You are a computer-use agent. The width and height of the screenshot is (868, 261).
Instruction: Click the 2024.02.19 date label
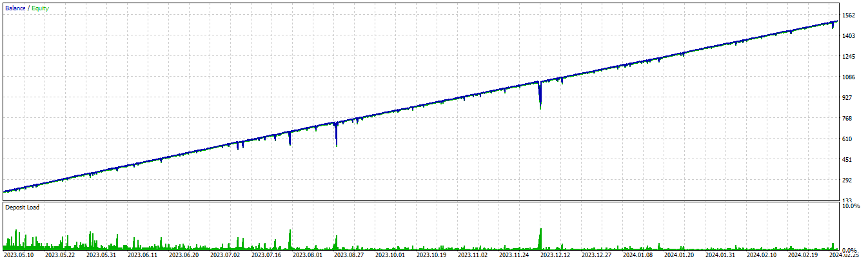point(803,256)
